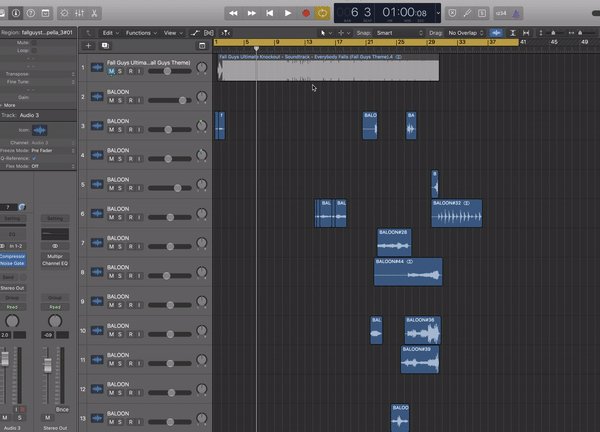
Task: Toggle the metronome click button
Action: 516,13
